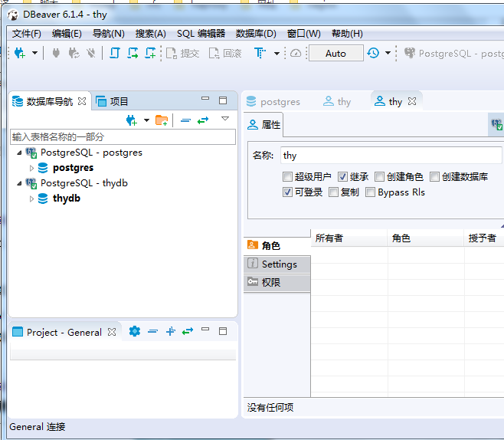Image resolution: width=504 pixels, height=440 pixels.
Task: Collapse PostgreSQL - postgres connection node
Action: pyautogui.click(x=20, y=153)
